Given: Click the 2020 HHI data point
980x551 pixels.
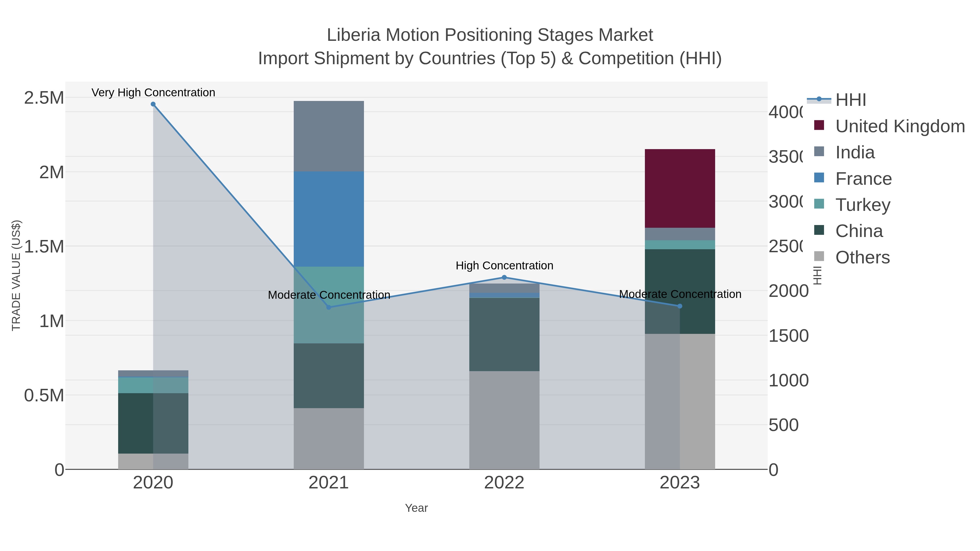Looking at the screenshot, I should 153,104.
